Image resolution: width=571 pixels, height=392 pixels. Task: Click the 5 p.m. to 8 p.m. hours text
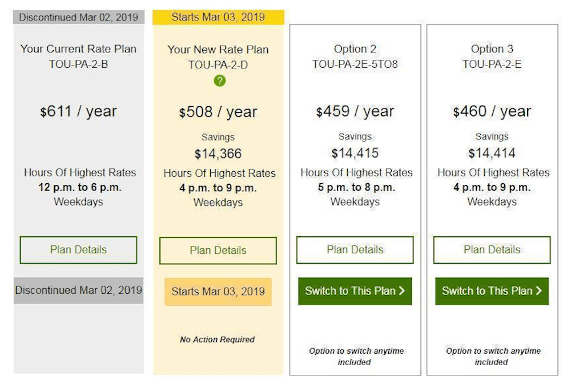(x=356, y=188)
